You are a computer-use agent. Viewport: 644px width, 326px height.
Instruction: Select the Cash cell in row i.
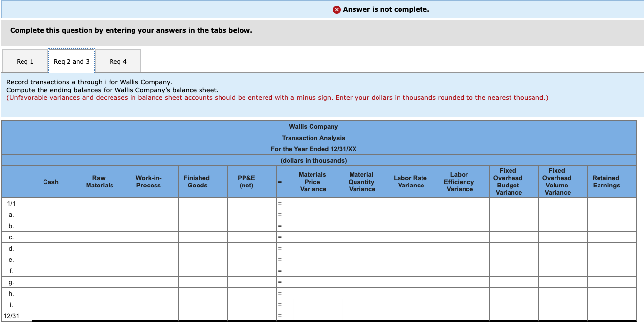57,304
